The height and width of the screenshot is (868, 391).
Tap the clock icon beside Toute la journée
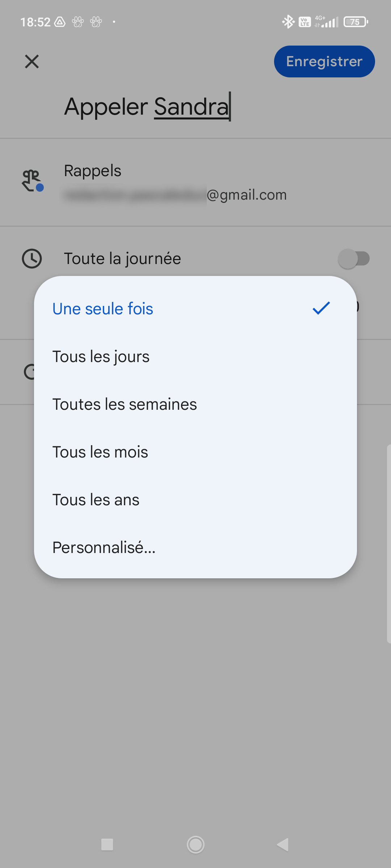[32, 259]
